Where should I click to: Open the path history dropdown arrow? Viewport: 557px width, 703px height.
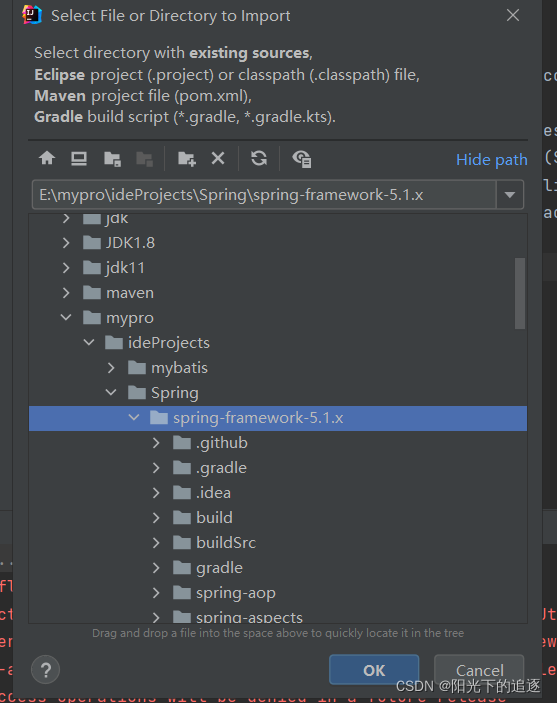tap(509, 195)
